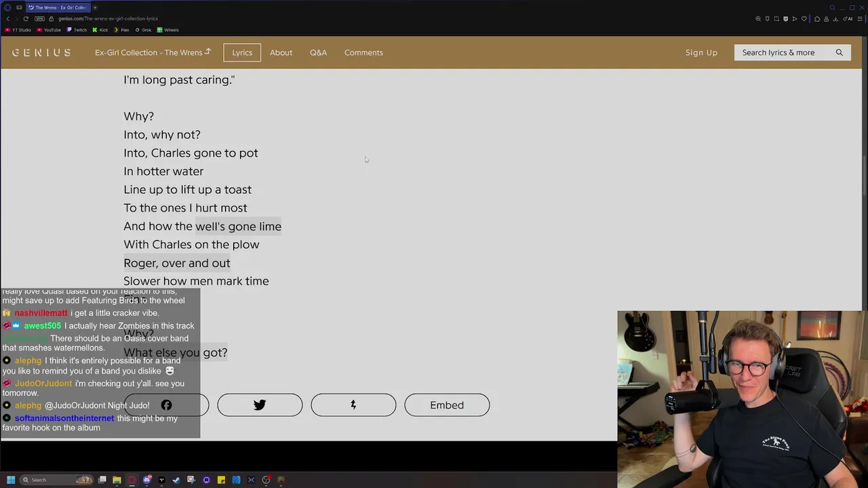
Task: Click the snapshot capture toolbar icon
Action: coord(776,19)
